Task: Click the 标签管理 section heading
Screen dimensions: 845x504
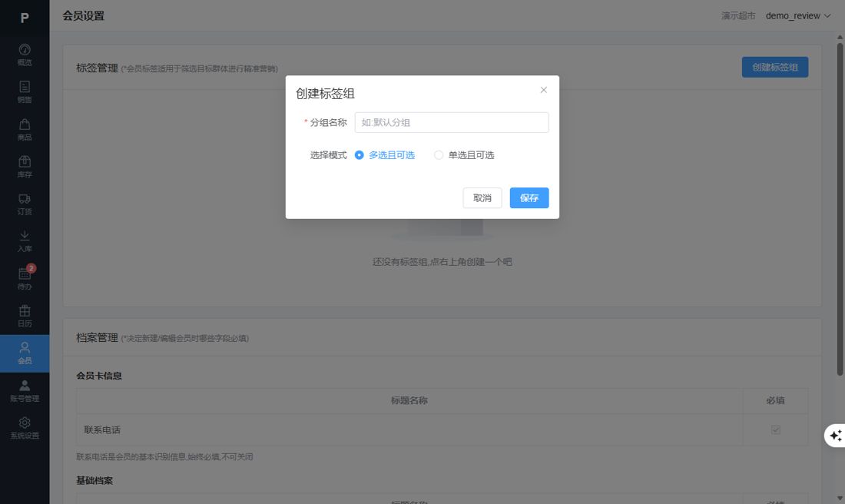Action: click(x=97, y=68)
